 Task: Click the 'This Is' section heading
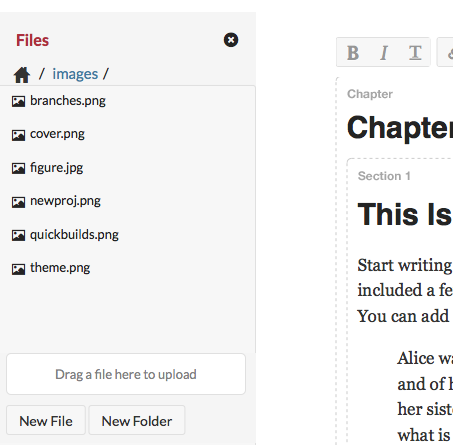405,214
